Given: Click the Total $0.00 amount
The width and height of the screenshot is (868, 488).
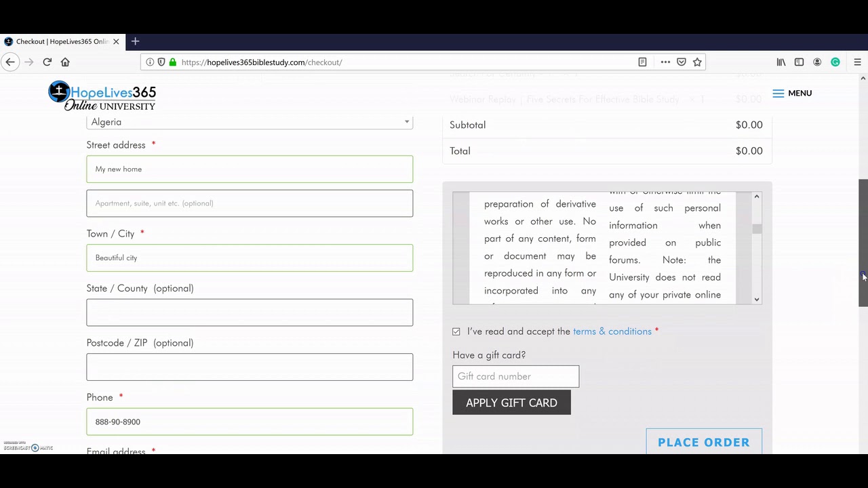Looking at the screenshot, I should tap(749, 151).
